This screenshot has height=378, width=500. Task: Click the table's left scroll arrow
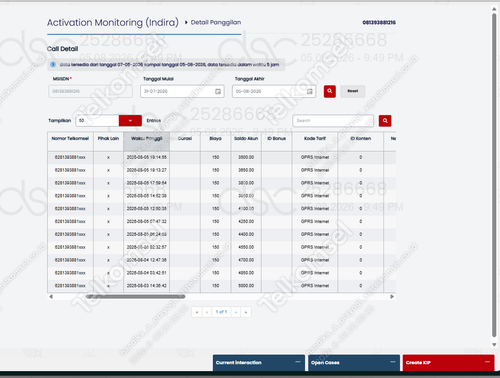[x=51, y=296]
